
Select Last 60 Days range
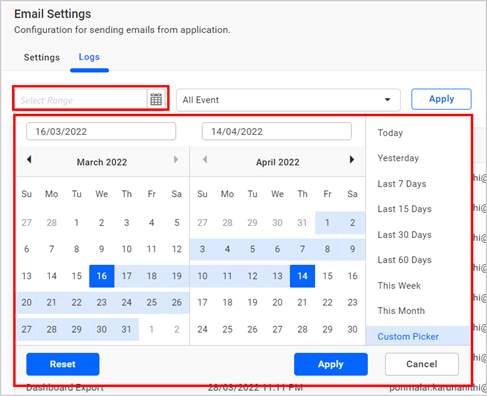(404, 260)
